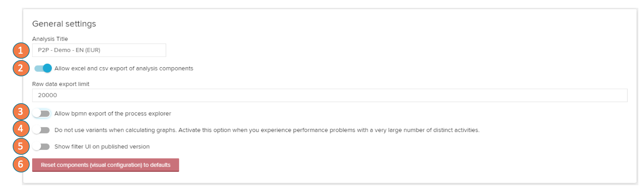
Task: Enable the bpmn export toggle switch
Action: coord(41,113)
